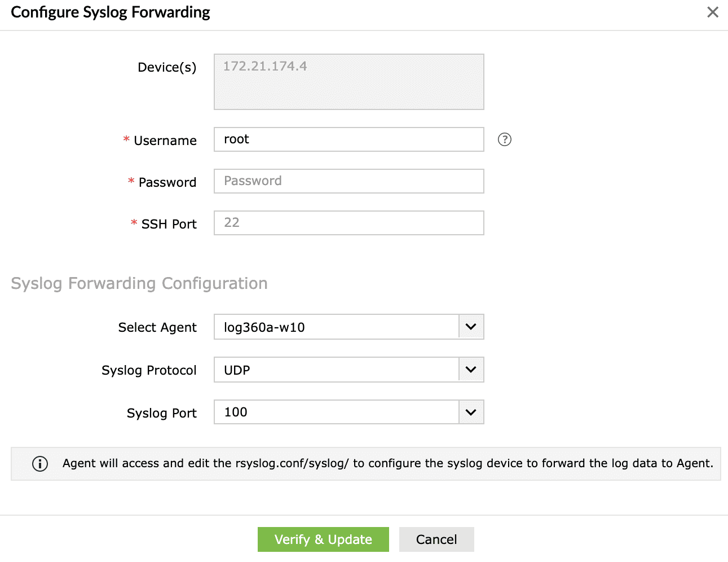Click into the Password input field

pyautogui.click(x=348, y=181)
